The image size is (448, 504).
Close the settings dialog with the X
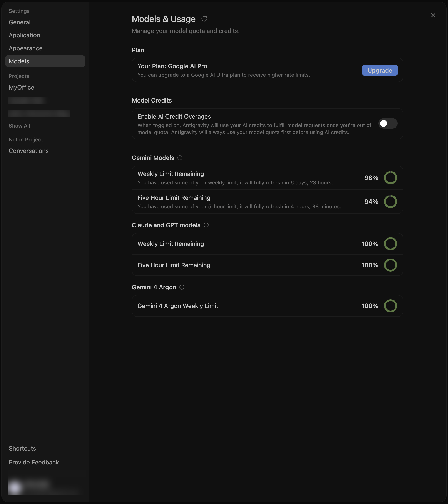433,15
